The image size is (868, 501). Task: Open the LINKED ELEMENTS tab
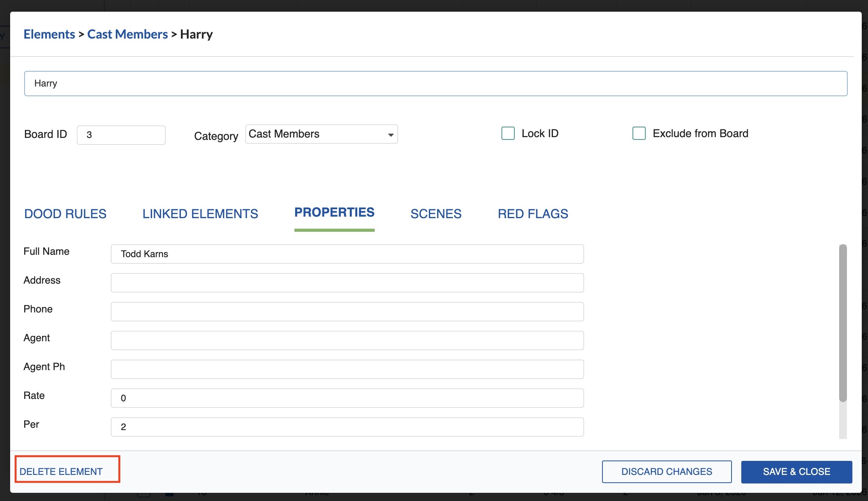(x=200, y=214)
